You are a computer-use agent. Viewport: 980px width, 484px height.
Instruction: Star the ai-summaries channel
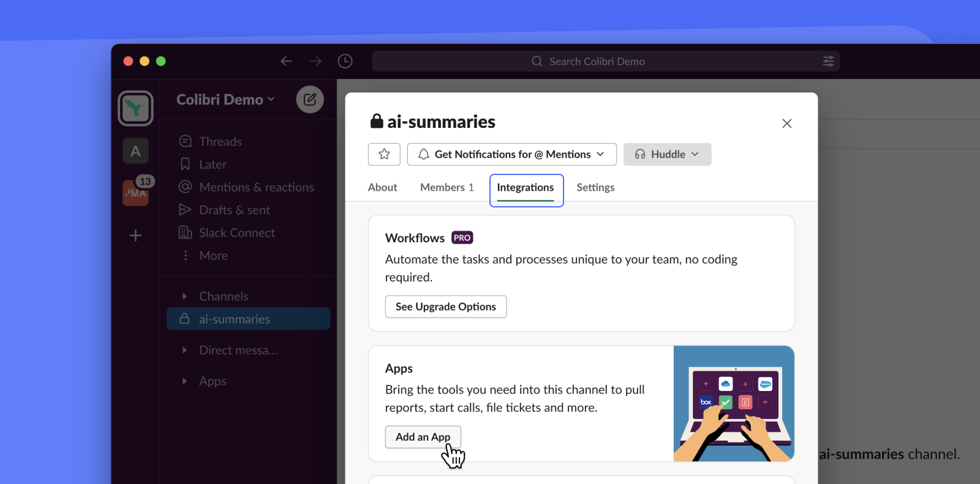point(384,154)
